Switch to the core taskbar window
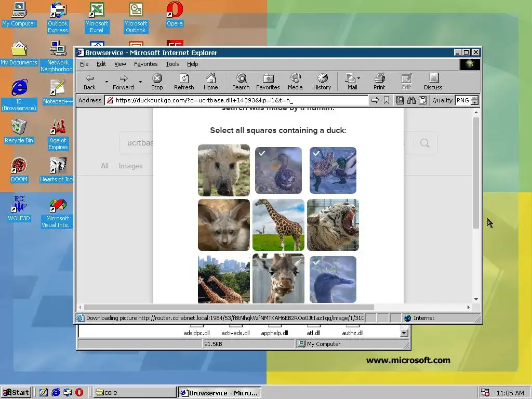This screenshot has height=399, width=532. click(x=135, y=393)
